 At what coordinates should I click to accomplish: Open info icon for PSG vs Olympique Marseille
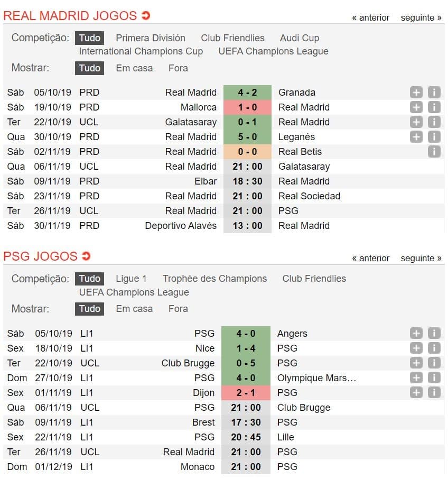point(434,378)
